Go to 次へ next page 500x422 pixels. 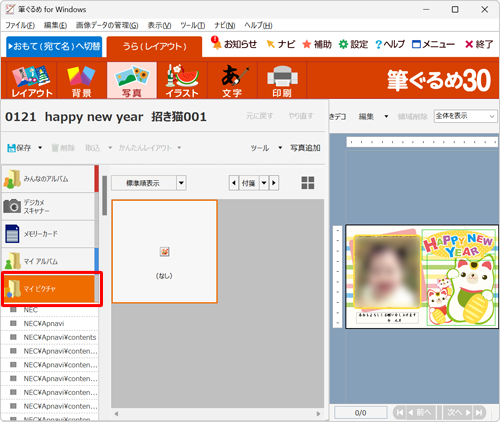click(x=458, y=412)
